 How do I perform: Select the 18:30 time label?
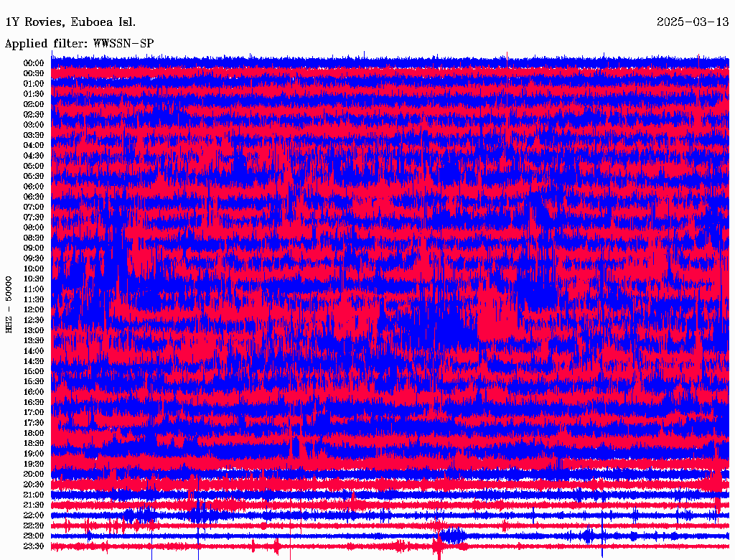point(34,443)
